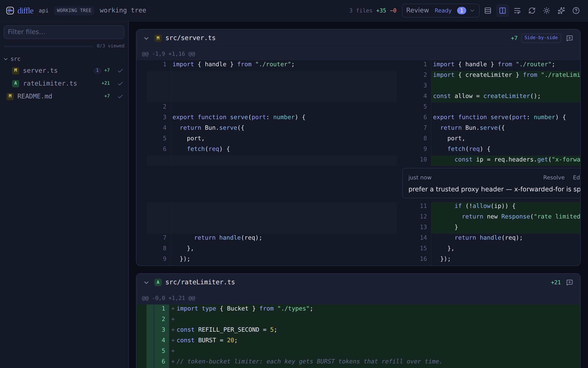588x368 pixels.
Task: Click line 'const REFILL_PER_SECOND = 5;'
Action: click(x=227, y=330)
